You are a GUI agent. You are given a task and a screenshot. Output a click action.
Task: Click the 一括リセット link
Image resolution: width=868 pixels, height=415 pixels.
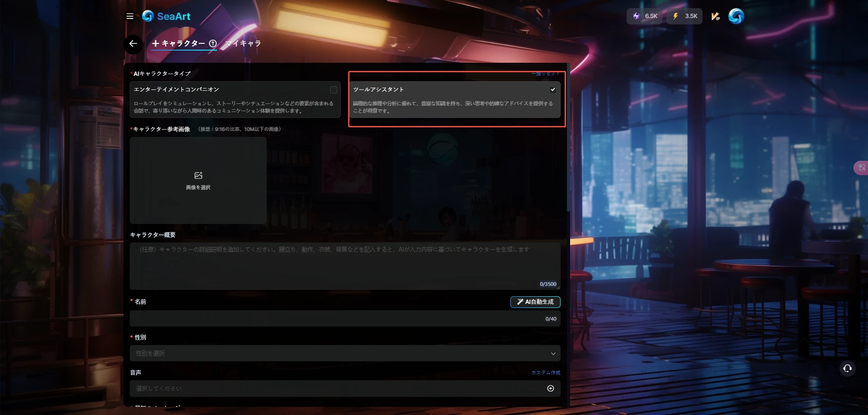(545, 74)
